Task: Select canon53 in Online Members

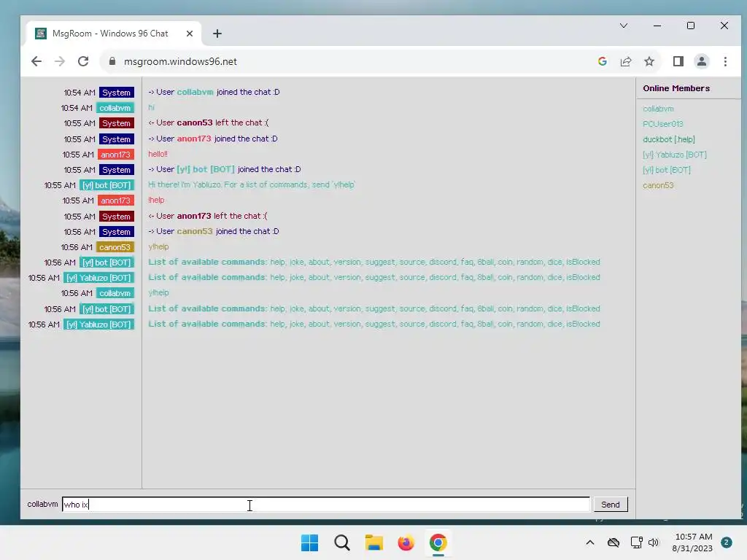Action: [658, 185]
